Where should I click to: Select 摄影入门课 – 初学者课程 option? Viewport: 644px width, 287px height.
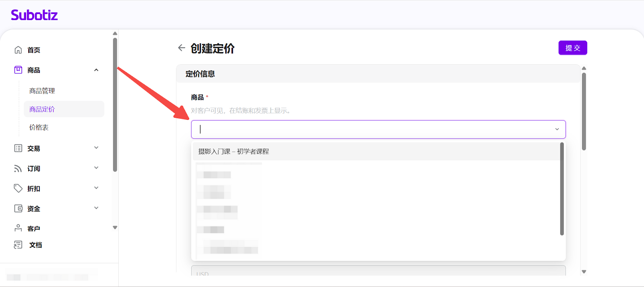pos(233,152)
